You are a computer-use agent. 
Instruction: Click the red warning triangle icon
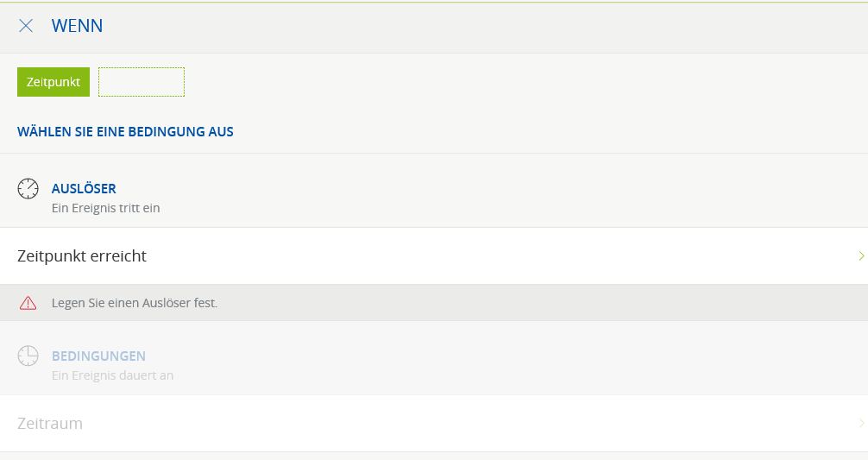(28, 303)
